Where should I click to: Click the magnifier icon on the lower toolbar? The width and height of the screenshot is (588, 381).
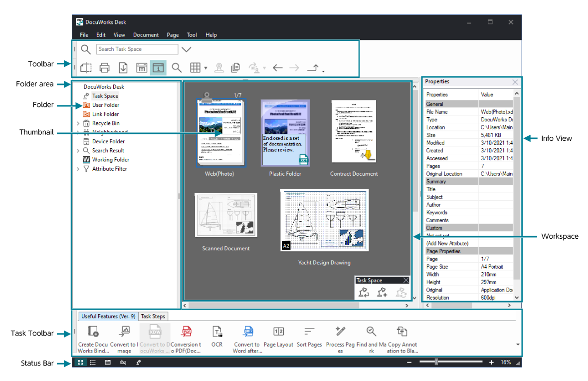[x=177, y=68]
